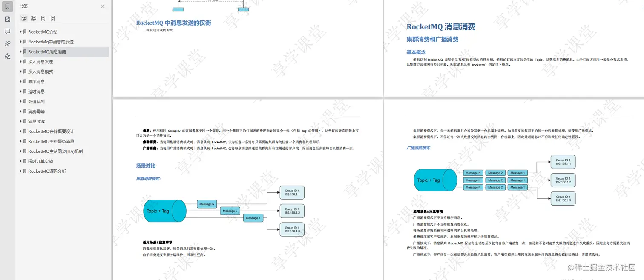Click Message 1 box in 集群消费模式 diagram

[253, 218]
